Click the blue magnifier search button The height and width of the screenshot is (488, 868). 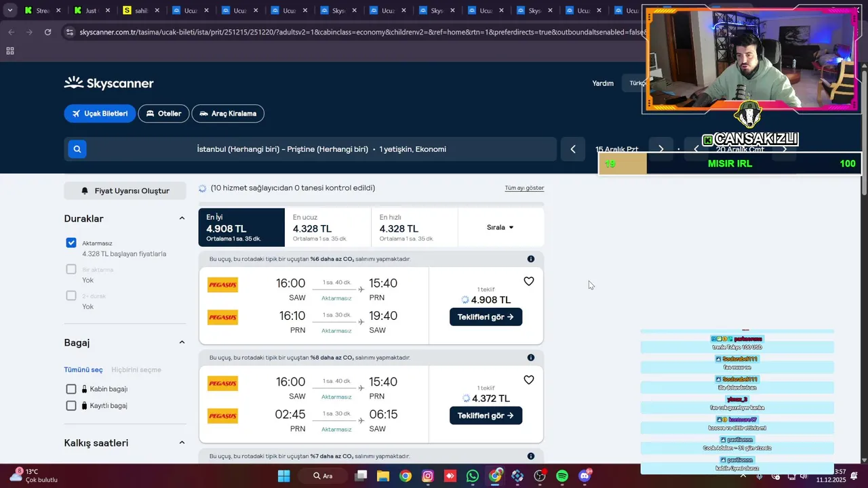pyautogui.click(x=77, y=149)
